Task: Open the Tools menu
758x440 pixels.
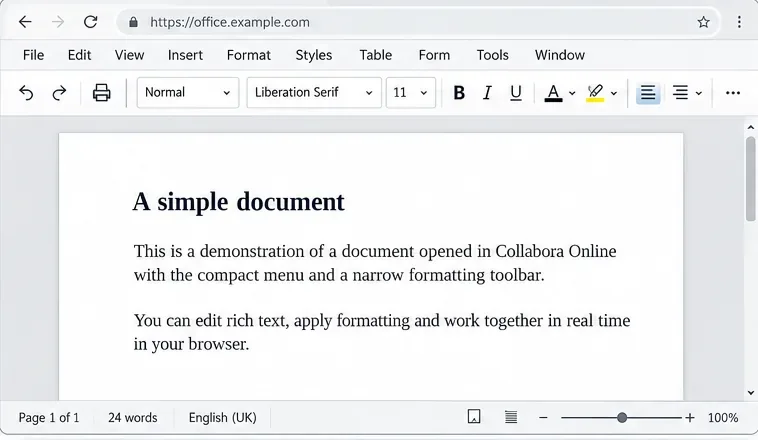Action: pos(493,55)
